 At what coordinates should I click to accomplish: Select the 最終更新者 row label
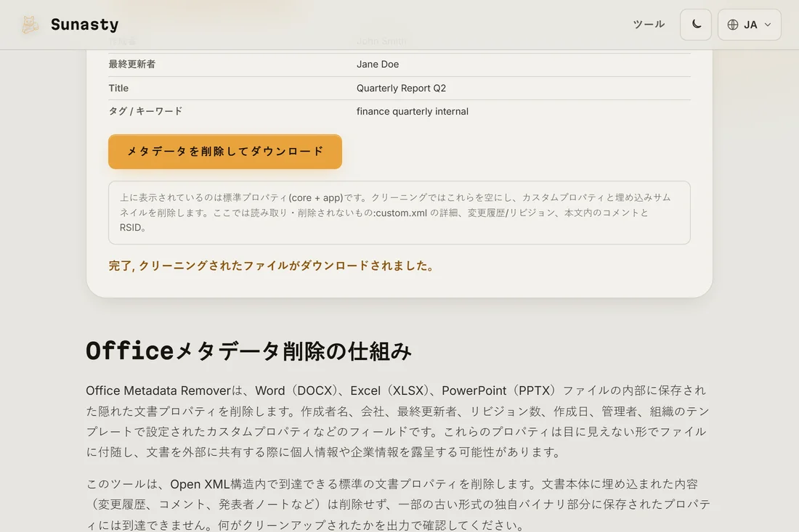tap(132, 64)
